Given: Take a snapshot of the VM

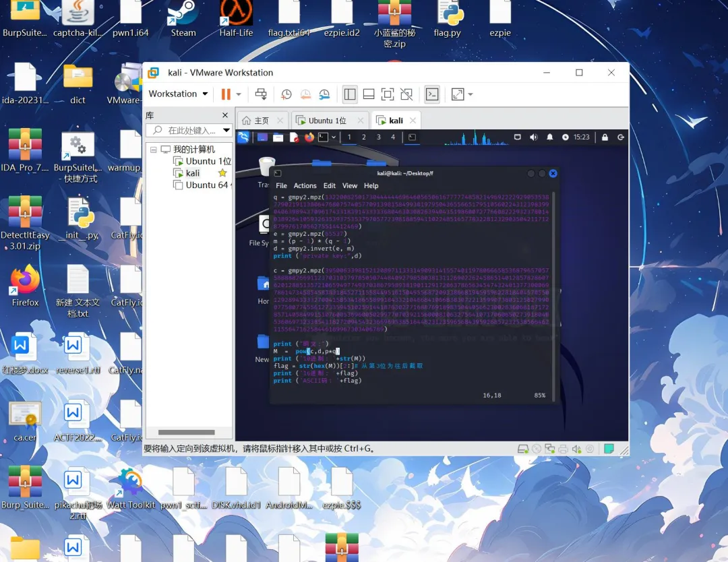Looking at the screenshot, I should (286, 94).
